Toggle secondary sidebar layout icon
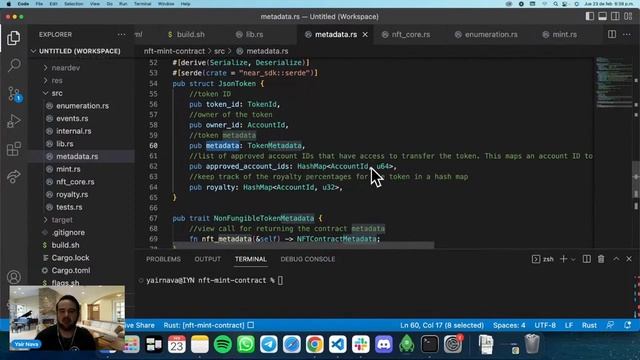This screenshot has width=640, height=360. click(x=615, y=16)
